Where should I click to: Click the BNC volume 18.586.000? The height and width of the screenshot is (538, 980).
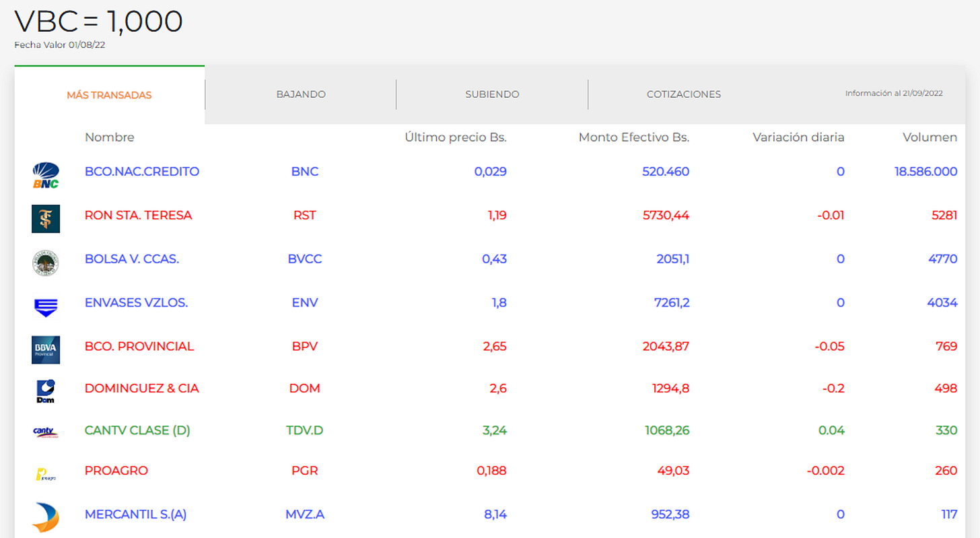click(x=926, y=172)
